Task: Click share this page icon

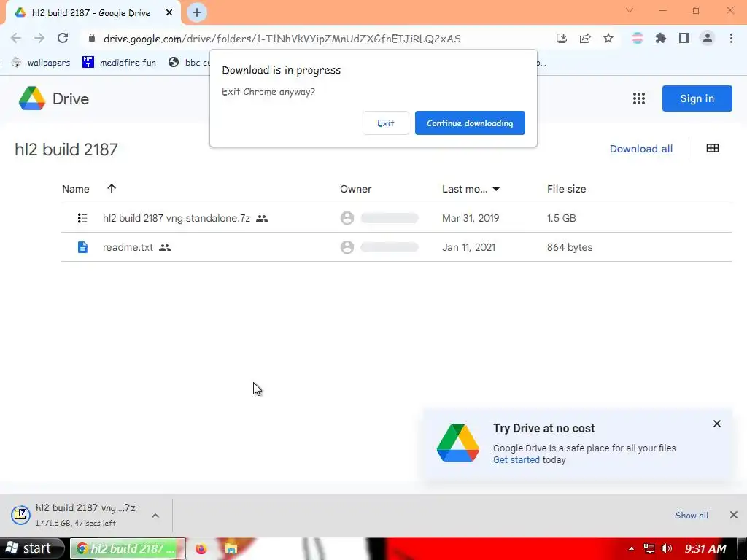Action: [584, 38]
